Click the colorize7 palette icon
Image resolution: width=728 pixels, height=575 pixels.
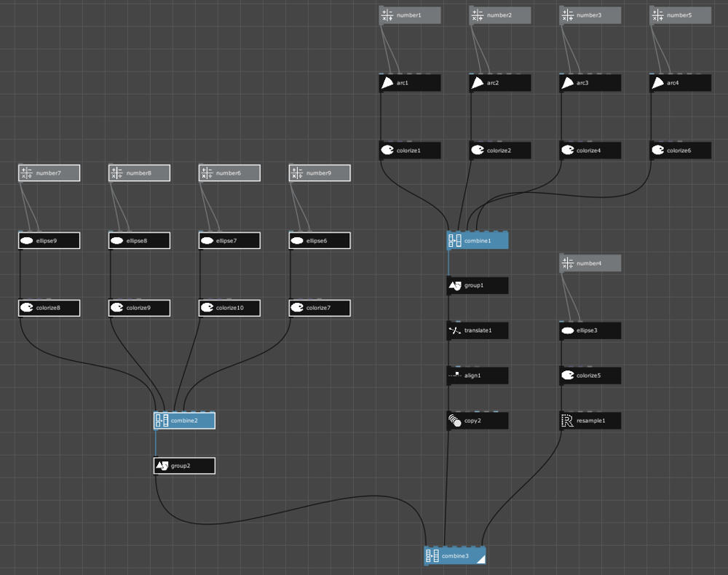pyautogui.click(x=297, y=307)
